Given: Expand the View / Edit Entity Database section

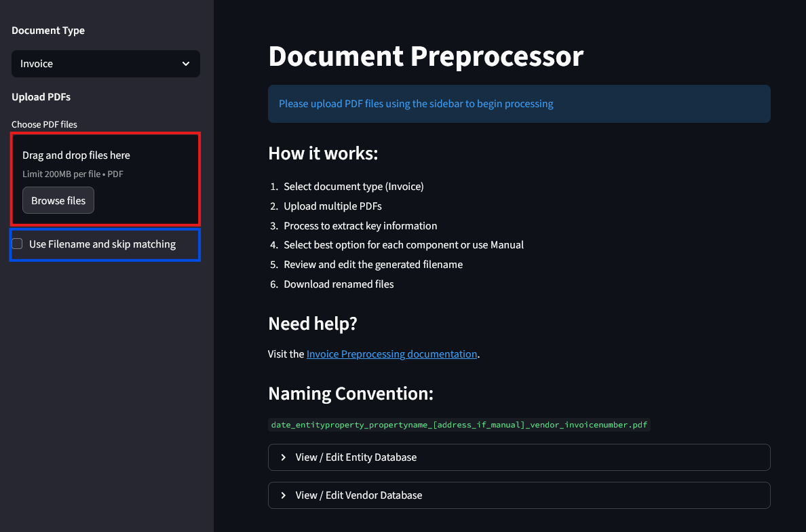Looking at the screenshot, I should tap(356, 457).
